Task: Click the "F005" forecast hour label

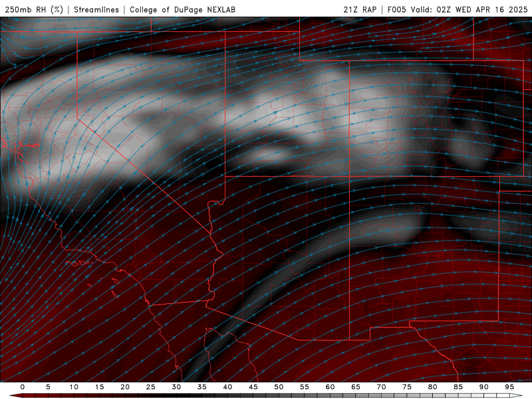Action: 396,9
